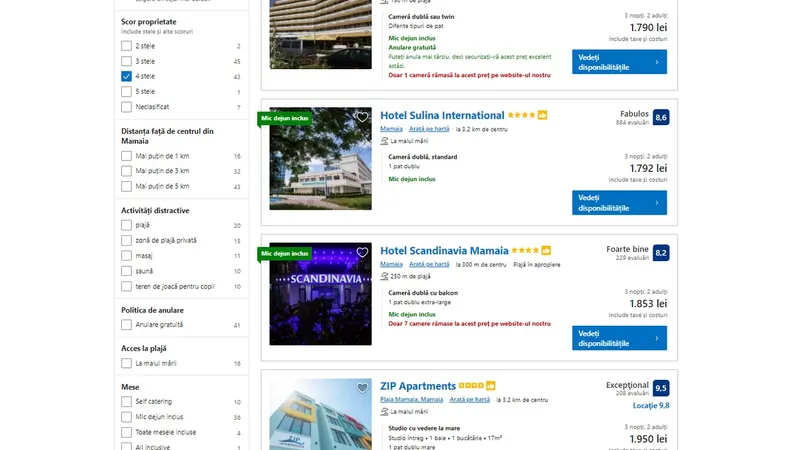Click Vedeți disponibilitățile for 1.790 lei offer
This screenshot has width=800, height=450.
point(619,62)
